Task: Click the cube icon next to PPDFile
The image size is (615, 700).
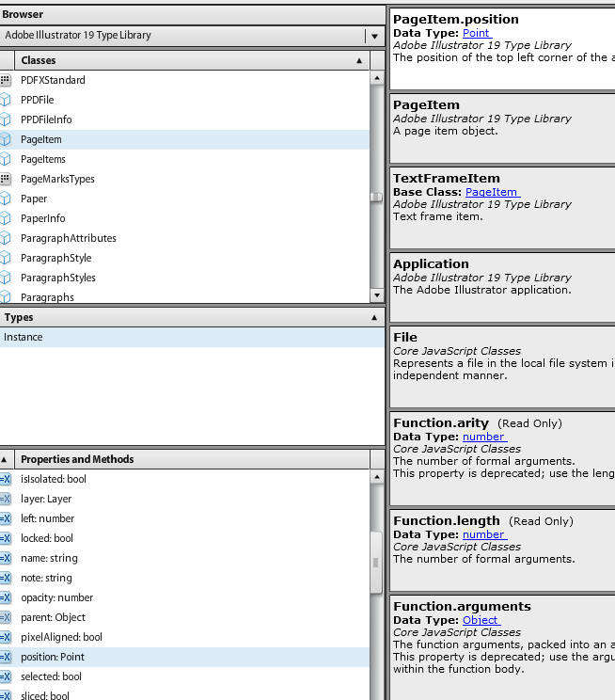Action: click(x=5, y=100)
